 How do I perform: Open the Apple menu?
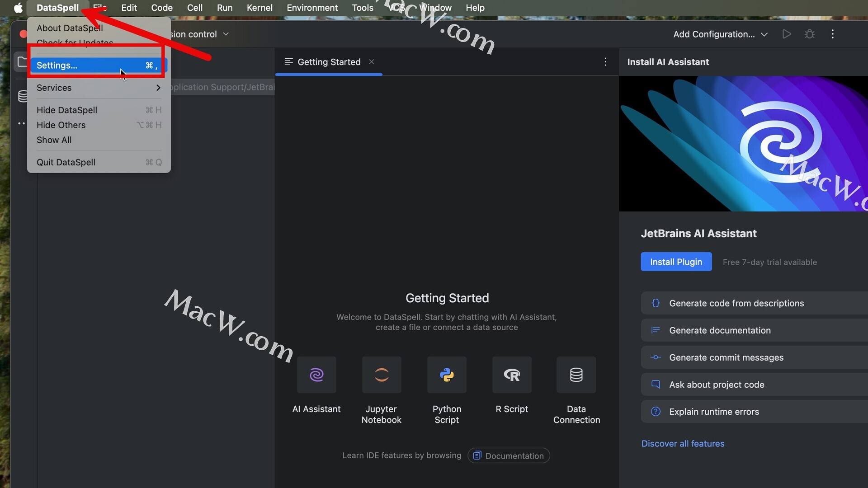point(18,8)
